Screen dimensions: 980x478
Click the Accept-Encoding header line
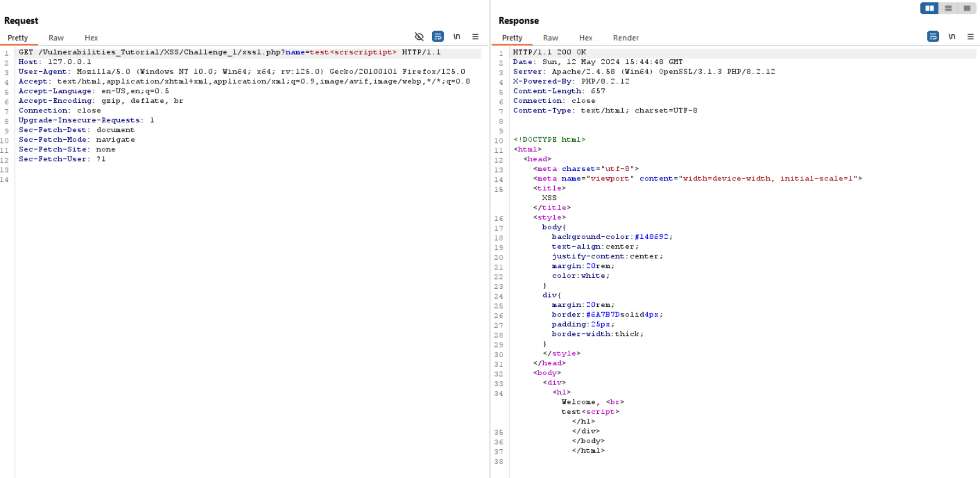pos(101,101)
